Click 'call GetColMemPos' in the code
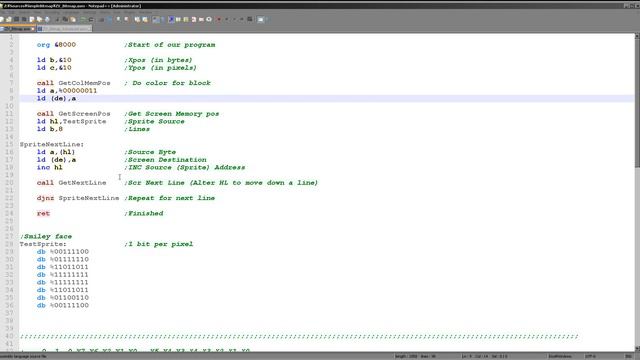The height and width of the screenshot is (360, 640). 73,83
